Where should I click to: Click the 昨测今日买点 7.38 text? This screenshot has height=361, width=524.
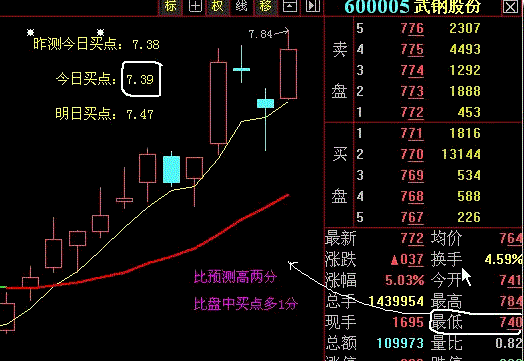pos(96,44)
